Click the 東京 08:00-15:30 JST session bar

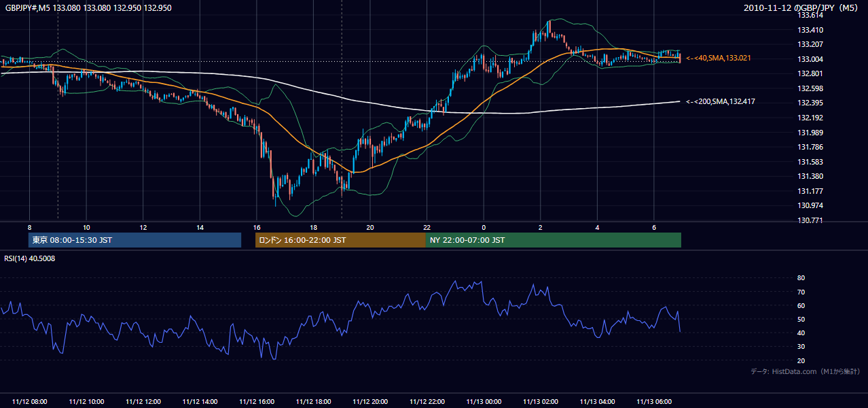135,240
